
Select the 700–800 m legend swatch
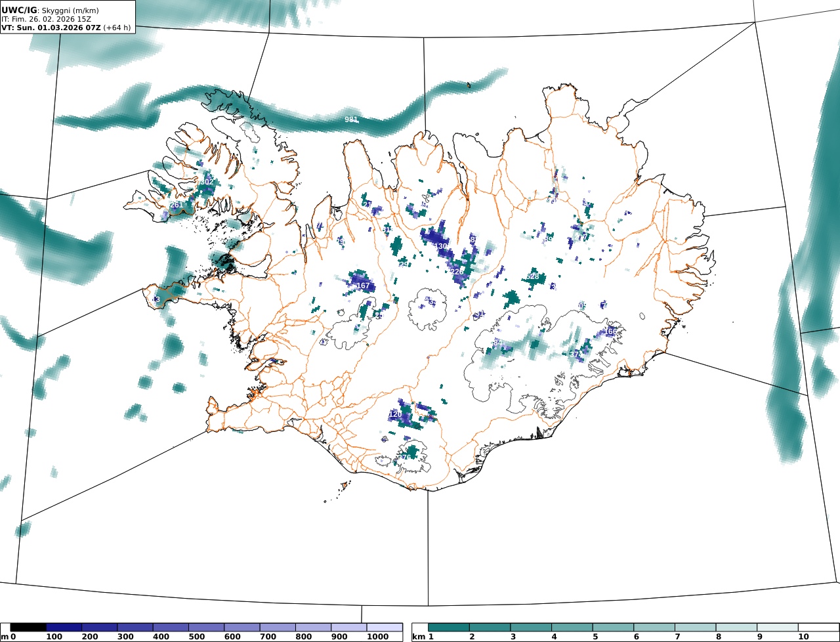[x=278, y=628]
